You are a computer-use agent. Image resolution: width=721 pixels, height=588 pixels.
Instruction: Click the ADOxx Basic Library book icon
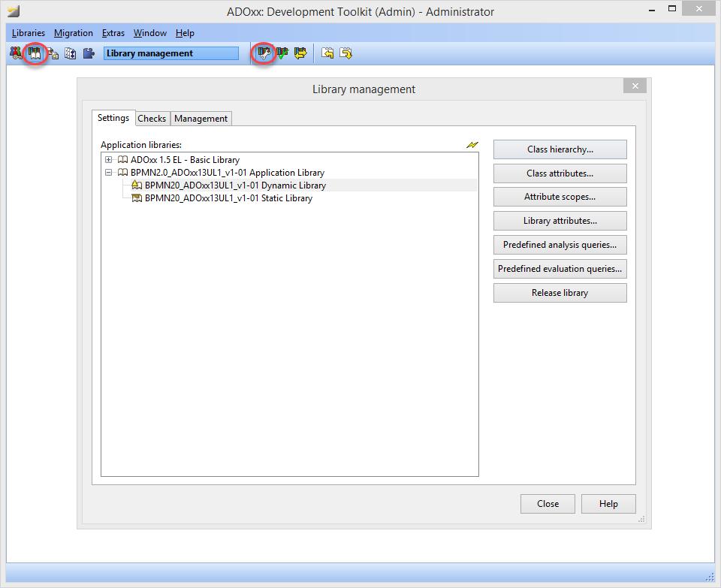click(122, 159)
